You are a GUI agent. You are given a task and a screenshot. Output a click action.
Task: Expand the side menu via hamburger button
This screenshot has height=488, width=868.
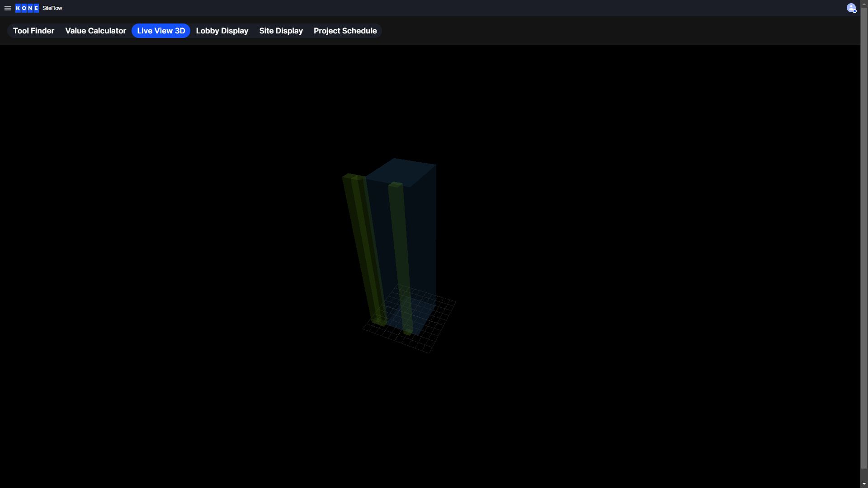[x=8, y=8]
